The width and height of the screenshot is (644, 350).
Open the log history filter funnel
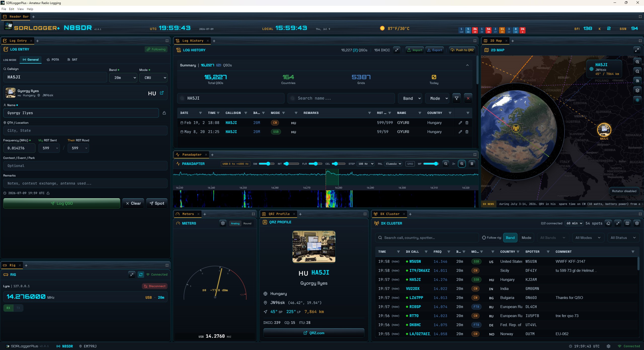point(456,98)
